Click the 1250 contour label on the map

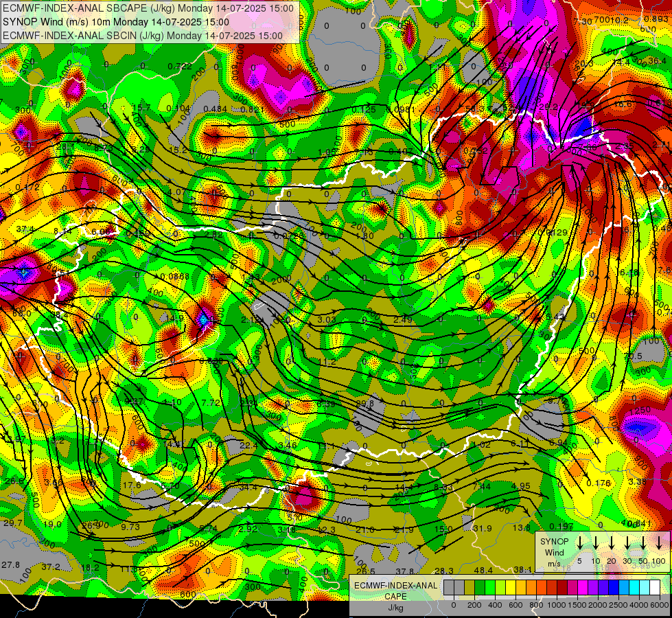point(640,411)
